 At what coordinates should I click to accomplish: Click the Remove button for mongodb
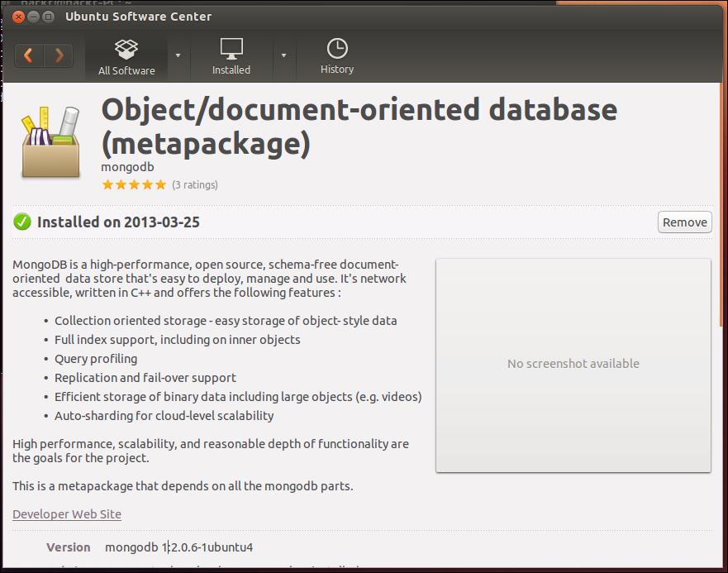[685, 222]
